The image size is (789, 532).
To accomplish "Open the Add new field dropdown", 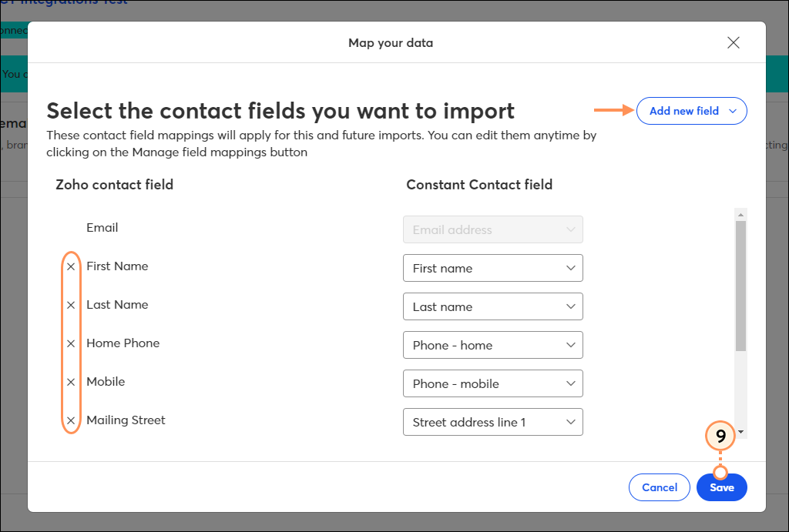I will 691,111.
